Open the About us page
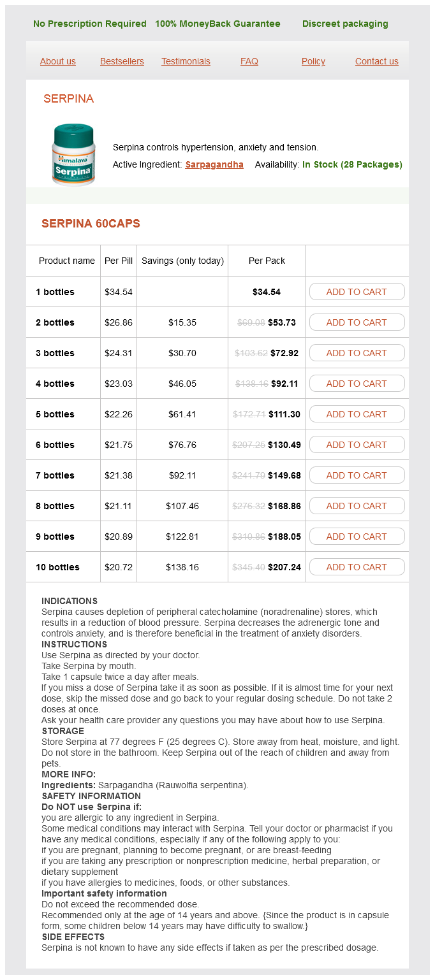This screenshot has width=435, height=980. click(58, 61)
